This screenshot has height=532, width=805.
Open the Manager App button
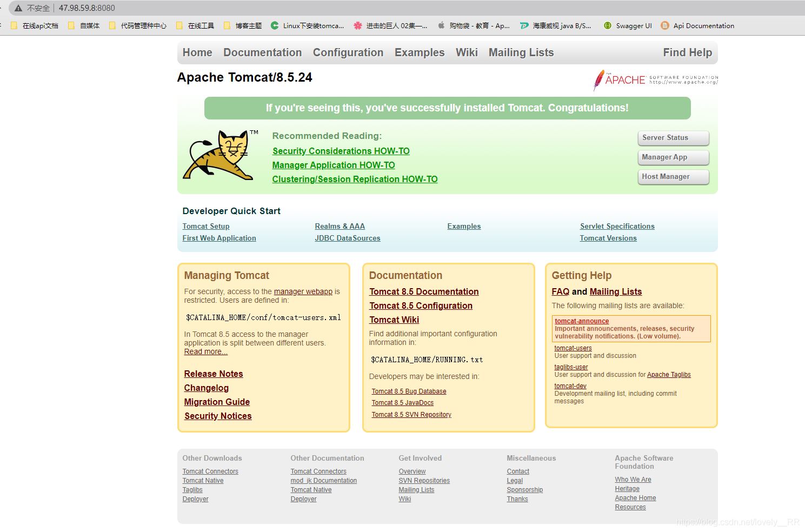673,157
